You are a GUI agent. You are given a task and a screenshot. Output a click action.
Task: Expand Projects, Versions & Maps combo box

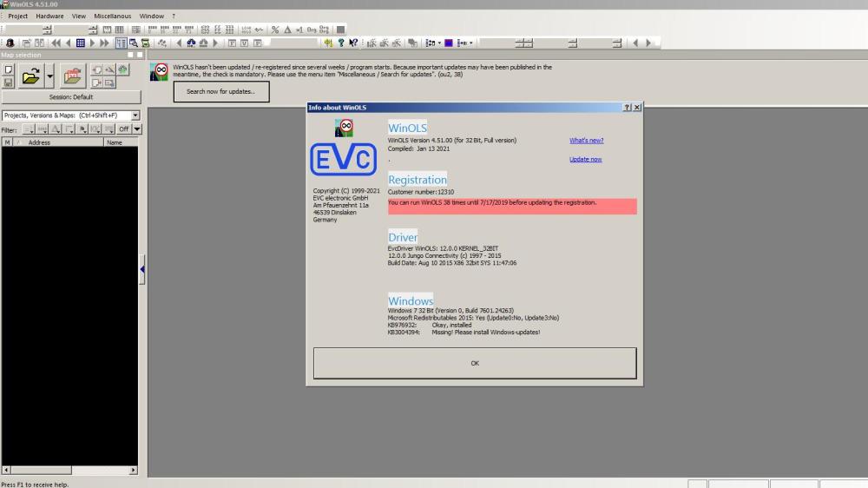click(x=135, y=115)
